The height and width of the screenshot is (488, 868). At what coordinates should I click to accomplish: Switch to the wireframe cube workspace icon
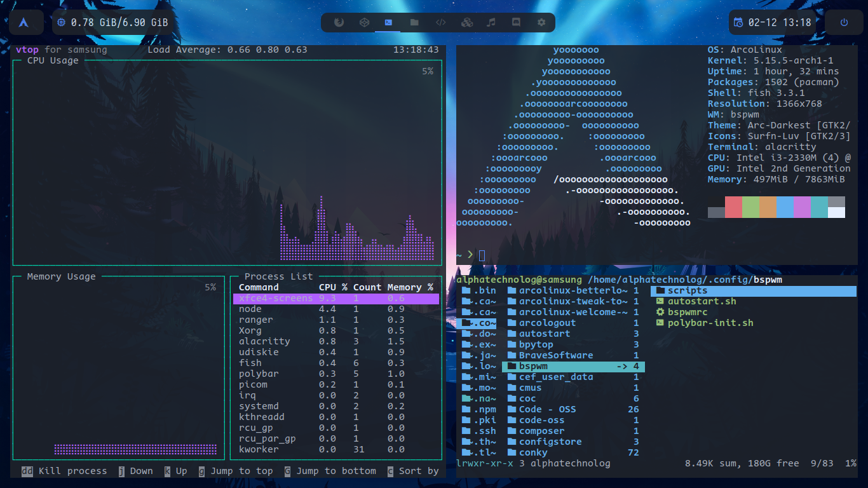364,22
